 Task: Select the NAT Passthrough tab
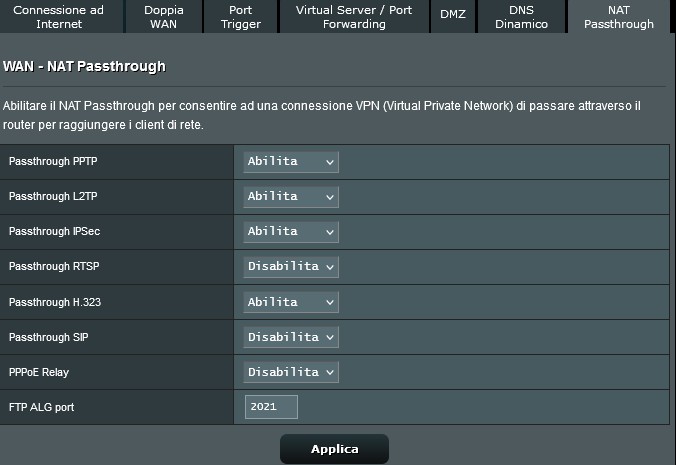click(x=618, y=16)
